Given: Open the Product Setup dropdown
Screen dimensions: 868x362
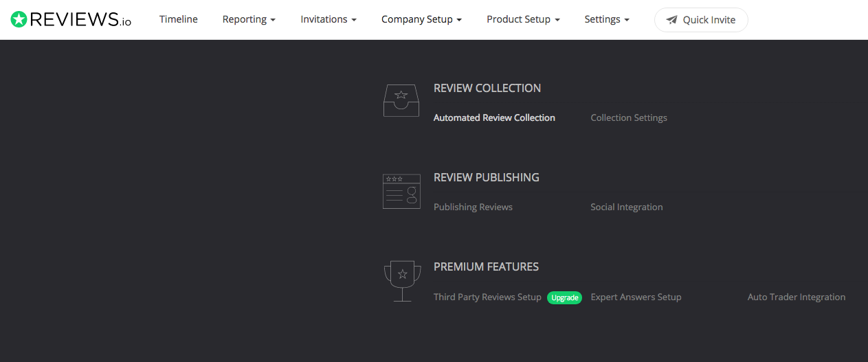Looking at the screenshot, I should coord(523,19).
